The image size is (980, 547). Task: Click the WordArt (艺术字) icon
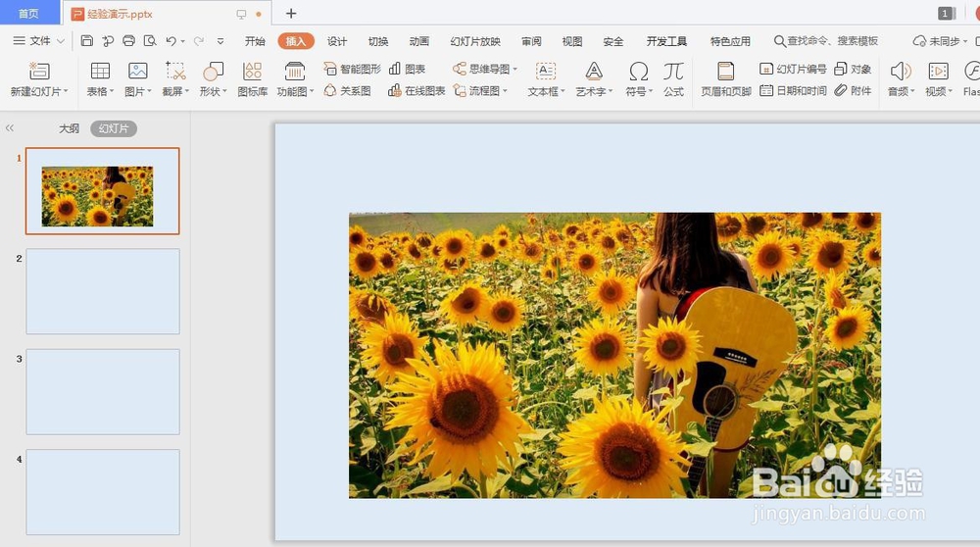[x=594, y=71]
